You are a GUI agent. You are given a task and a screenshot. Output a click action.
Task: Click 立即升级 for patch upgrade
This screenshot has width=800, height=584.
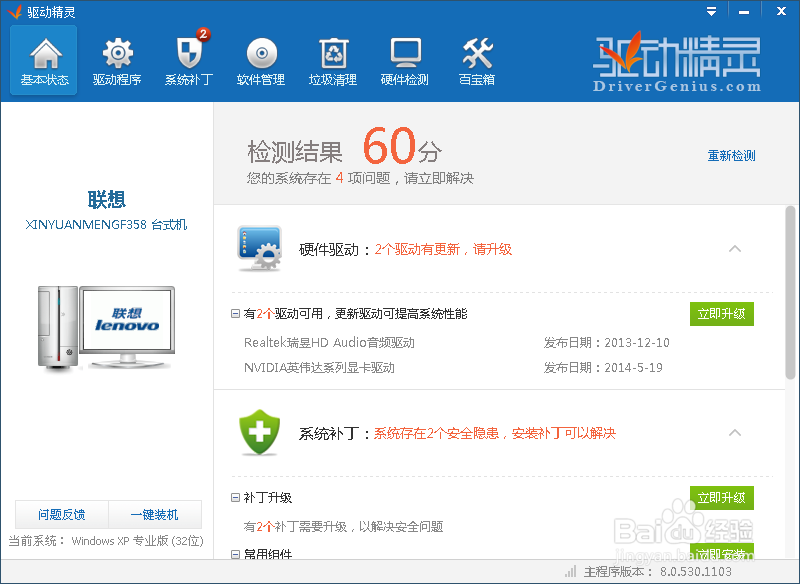coord(721,497)
